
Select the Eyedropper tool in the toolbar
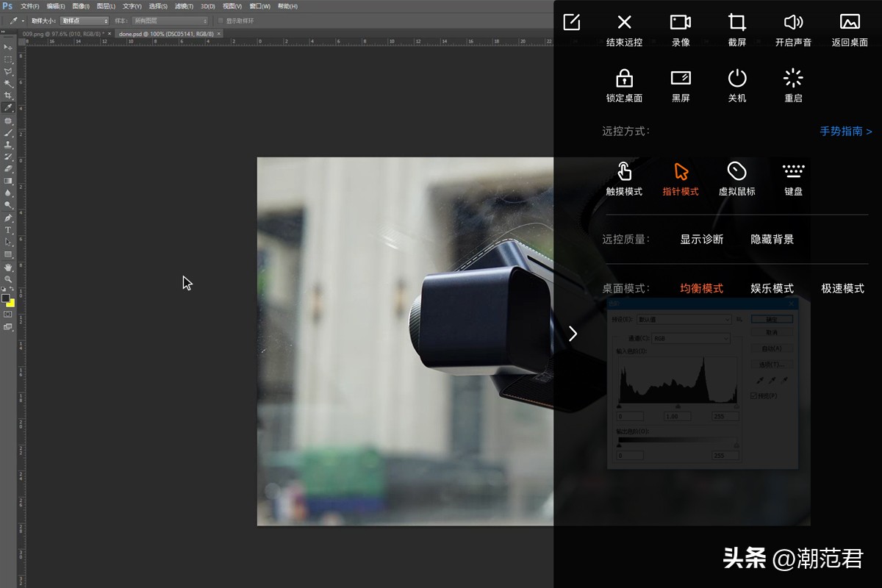[x=8, y=107]
